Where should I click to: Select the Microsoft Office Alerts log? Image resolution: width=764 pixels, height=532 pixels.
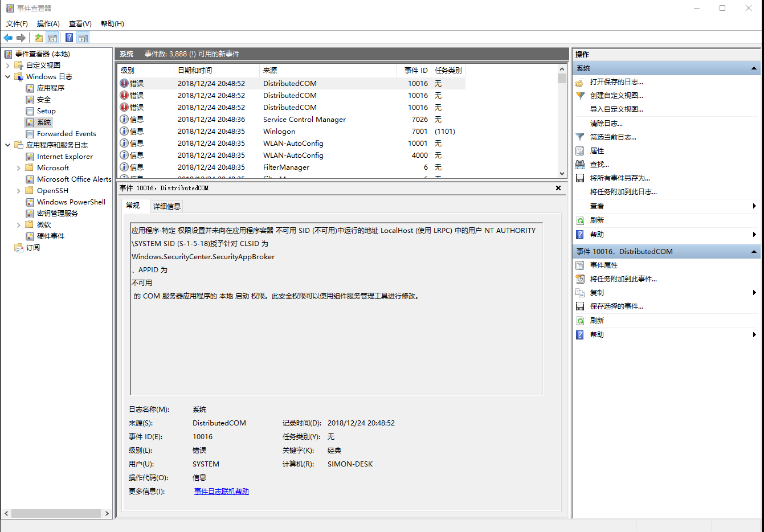[x=74, y=179]
